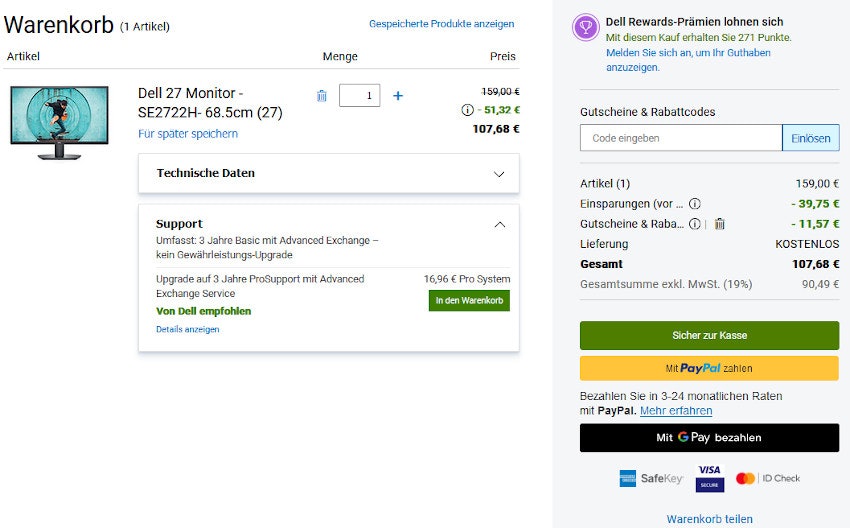Pay using the Google Pay button
The height and width of the screenshot is (528, 850).
coord(709,437)
